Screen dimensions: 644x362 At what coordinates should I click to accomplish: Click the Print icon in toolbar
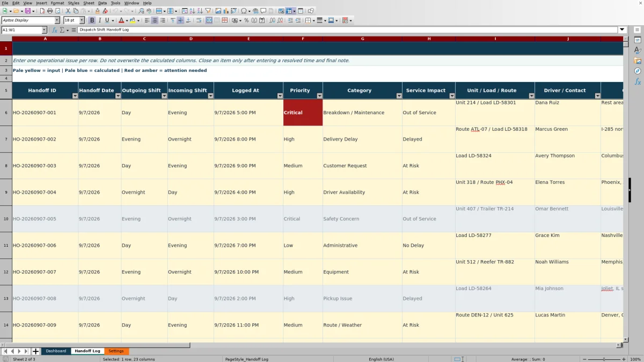pyautogui.click(x=50, y=11)
